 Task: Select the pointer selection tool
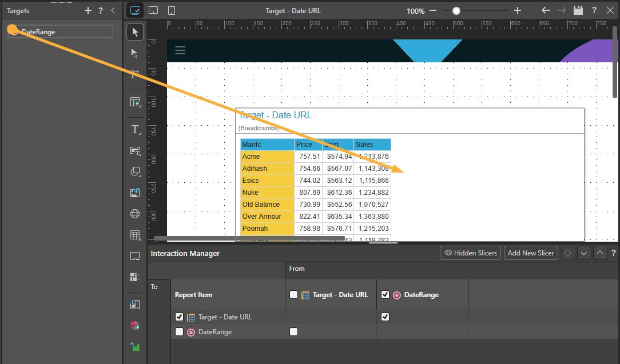tap(135, 32)
